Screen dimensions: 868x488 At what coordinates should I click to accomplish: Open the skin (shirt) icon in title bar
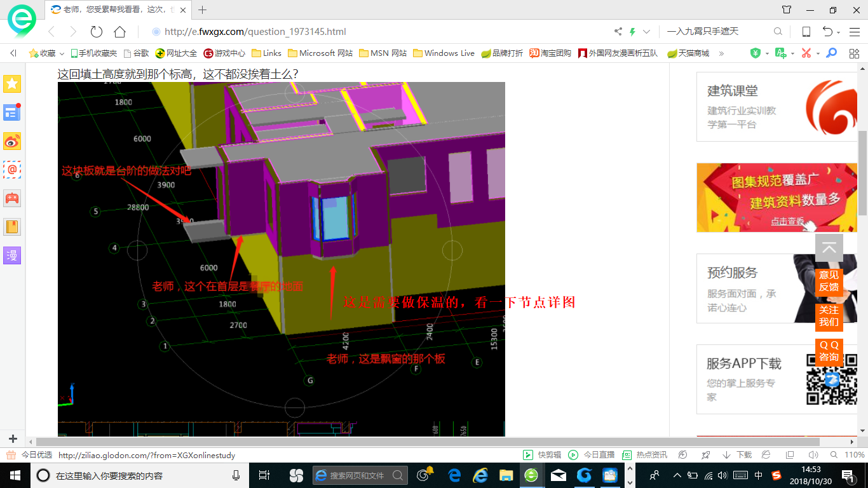787,10
